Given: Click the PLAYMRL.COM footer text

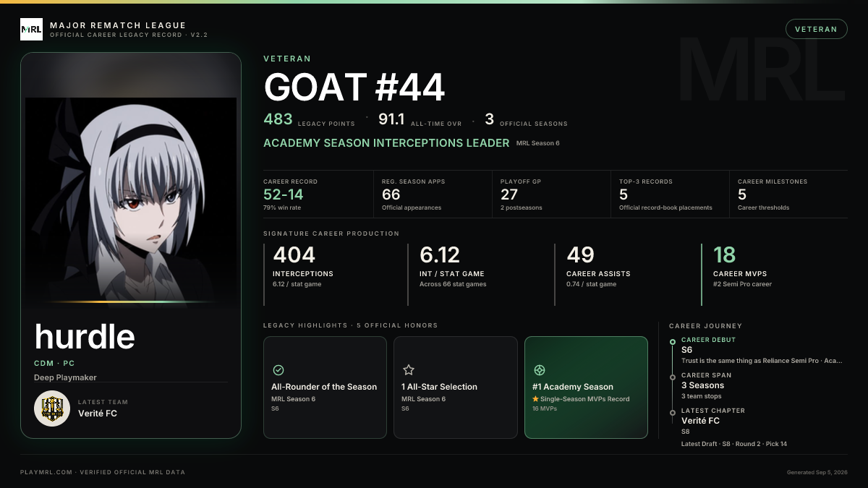Looking at the screenshot, I should tap(103, 472).
